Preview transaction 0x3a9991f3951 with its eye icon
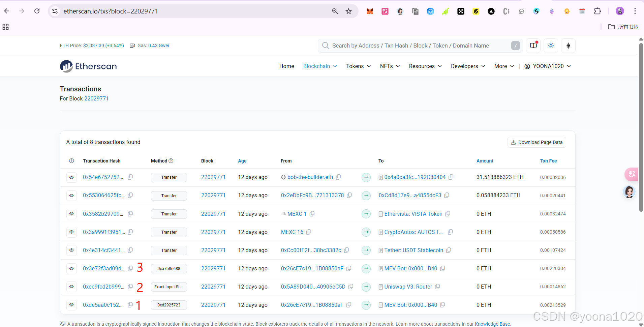This screenshot has height=327, width=644. click(x=71, y=232)
